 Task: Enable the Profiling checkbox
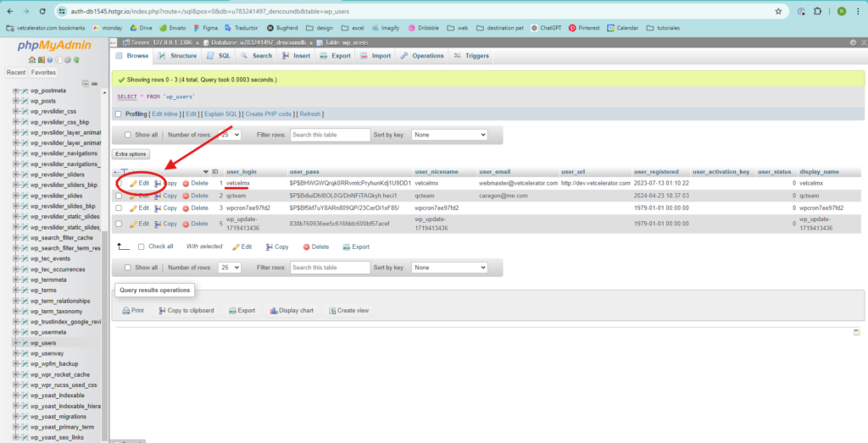(x=118, y=114)
